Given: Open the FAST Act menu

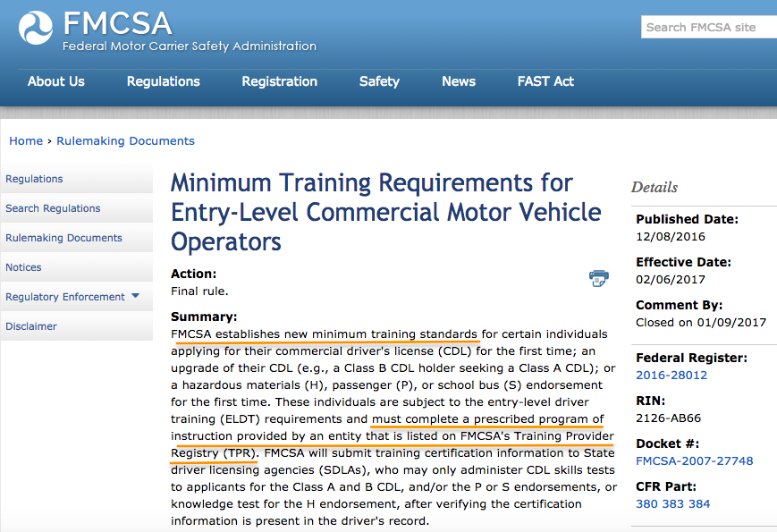Looking at the screenshot, I should 545,81.
